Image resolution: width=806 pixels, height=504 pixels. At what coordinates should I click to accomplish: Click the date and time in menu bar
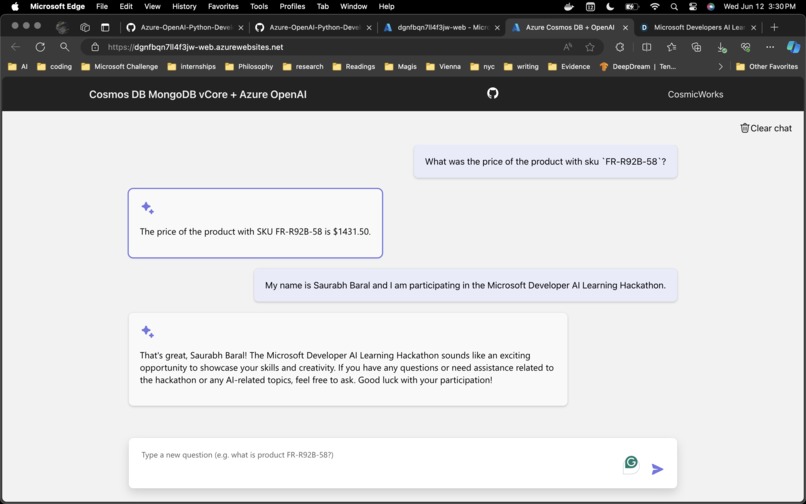(x=759, y=7)
